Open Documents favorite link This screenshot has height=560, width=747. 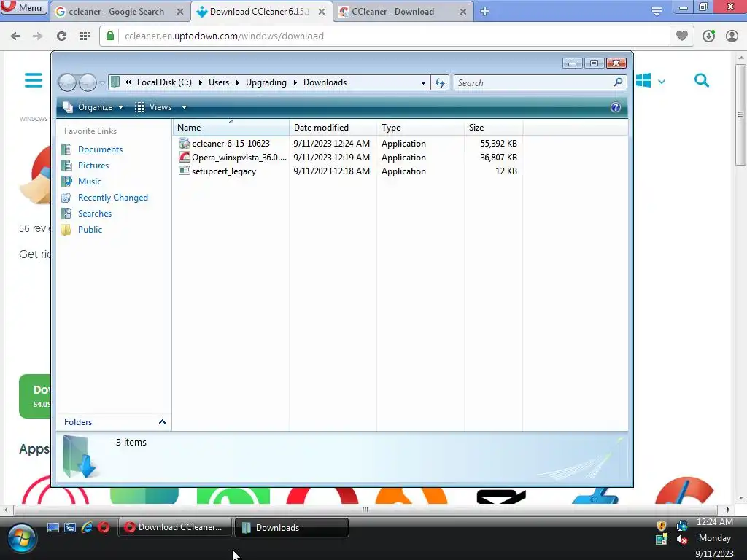click(x=100, y=149)
